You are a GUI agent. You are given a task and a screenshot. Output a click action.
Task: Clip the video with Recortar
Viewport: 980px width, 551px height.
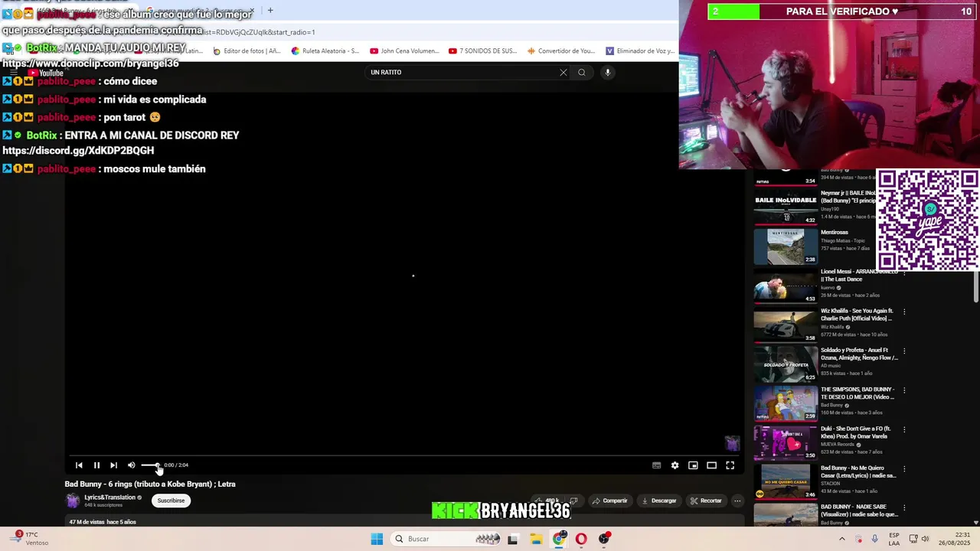pos(705,500)
